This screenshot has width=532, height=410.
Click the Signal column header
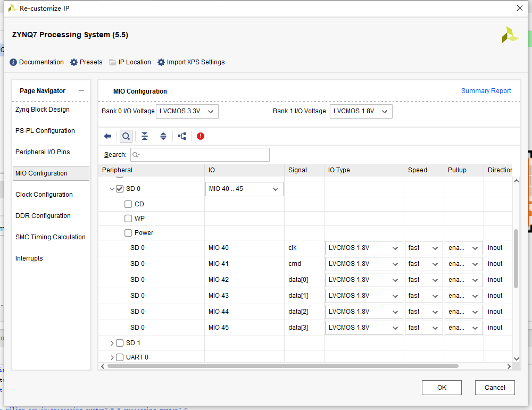304,170
